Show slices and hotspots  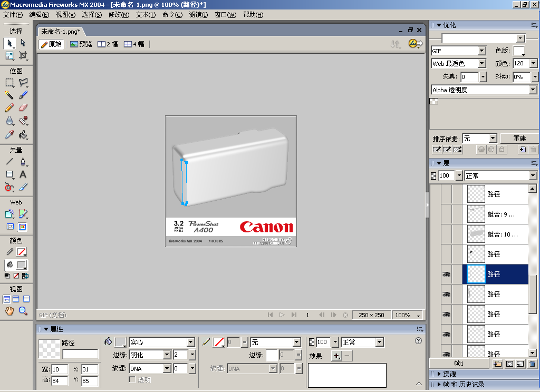(22, 227)
